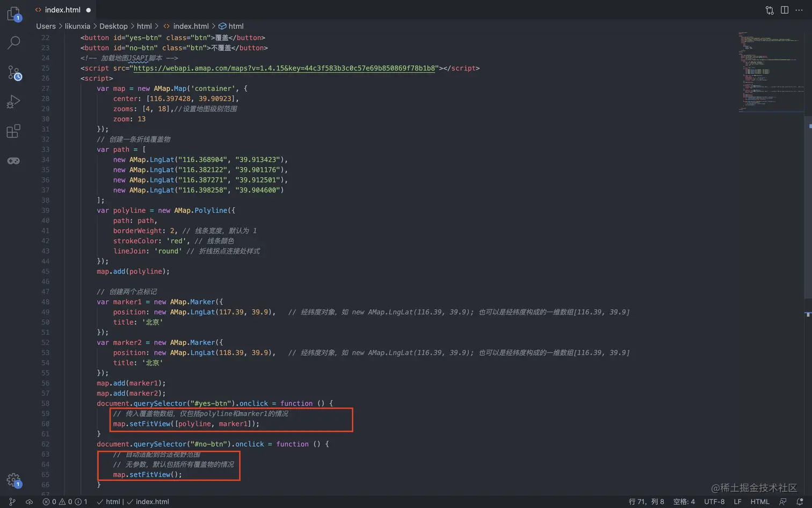Change end of line sequence LF
Image resolution: width=812 pixels, height=508 pixels.
click(737, 502)
